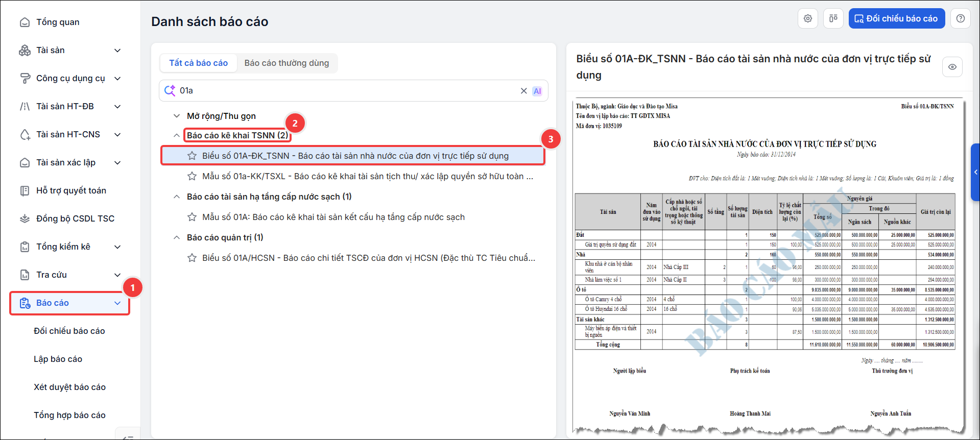Click the Báo cáo sidebar icon
Viewport: 980px width, 440px height.
pos(25,303)
